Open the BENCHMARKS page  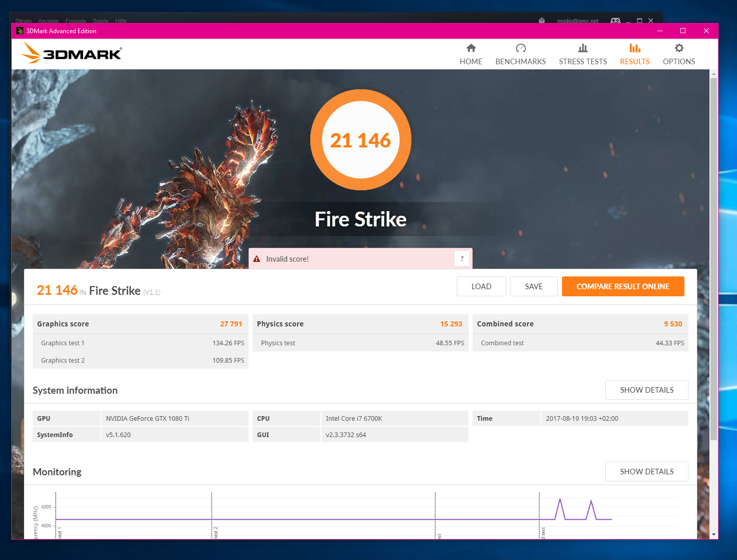tap(521, 55)
